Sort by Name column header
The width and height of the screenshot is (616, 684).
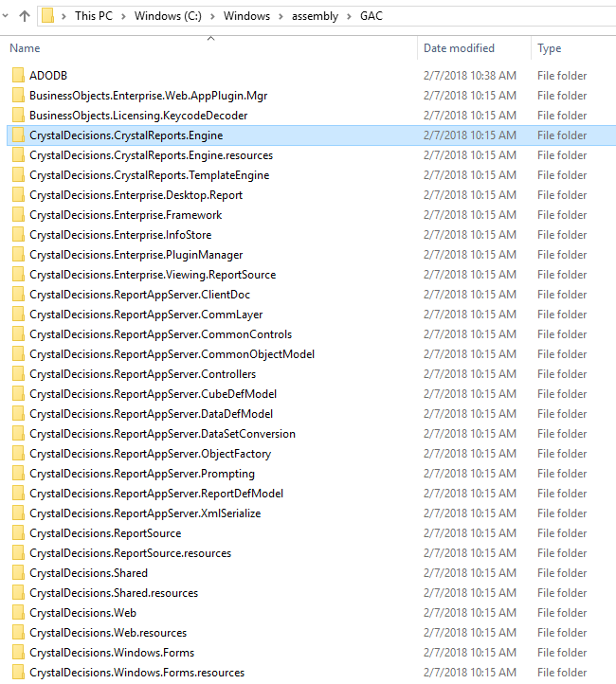click(x=25, y=48)
